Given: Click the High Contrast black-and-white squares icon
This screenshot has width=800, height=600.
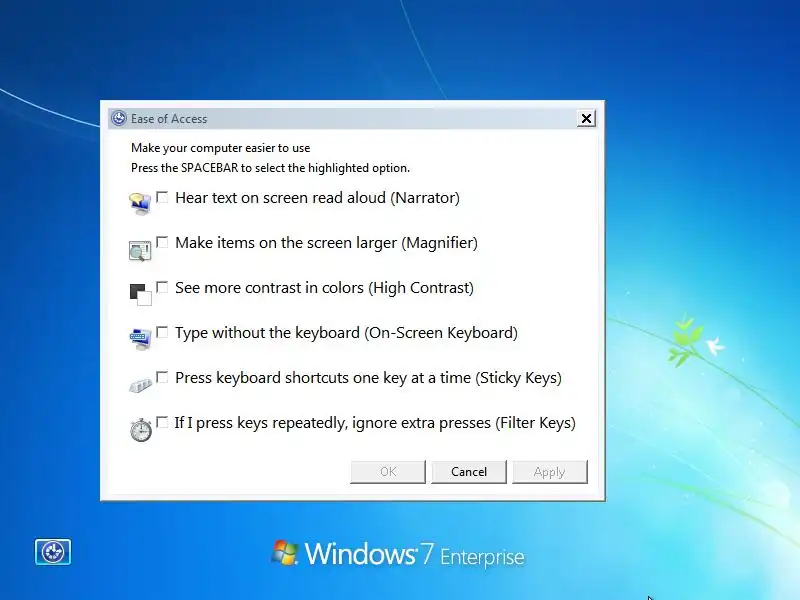Looking at the screenshot, I should click(140, 295).
